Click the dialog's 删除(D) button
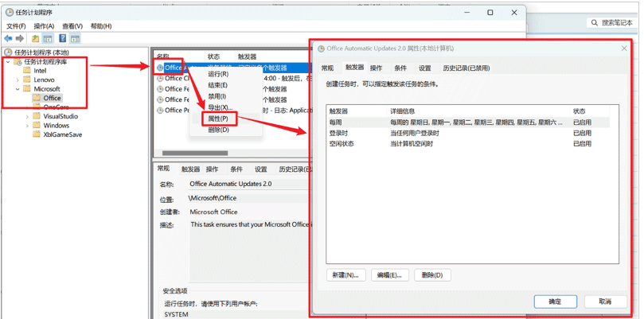Screen dimensions: 644x319 (432, 275)
